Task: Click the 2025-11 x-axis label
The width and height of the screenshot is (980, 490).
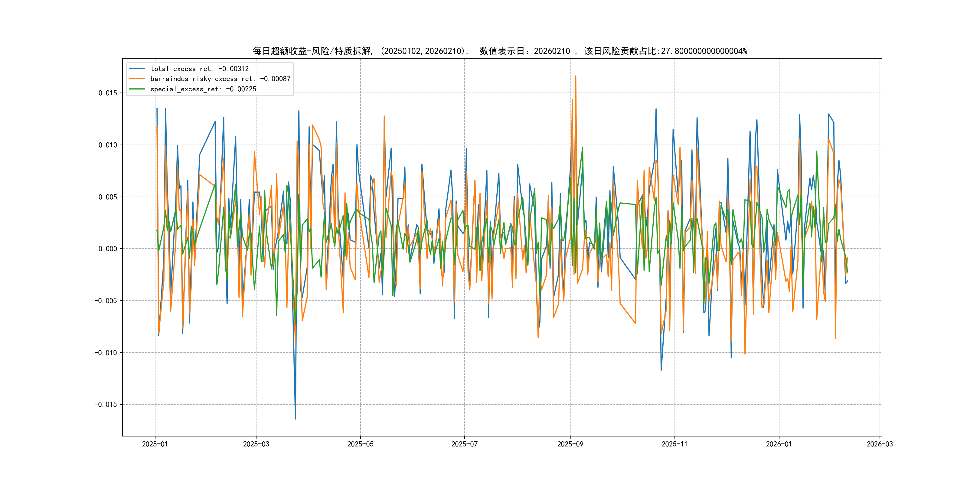Action: coord(675,444)
